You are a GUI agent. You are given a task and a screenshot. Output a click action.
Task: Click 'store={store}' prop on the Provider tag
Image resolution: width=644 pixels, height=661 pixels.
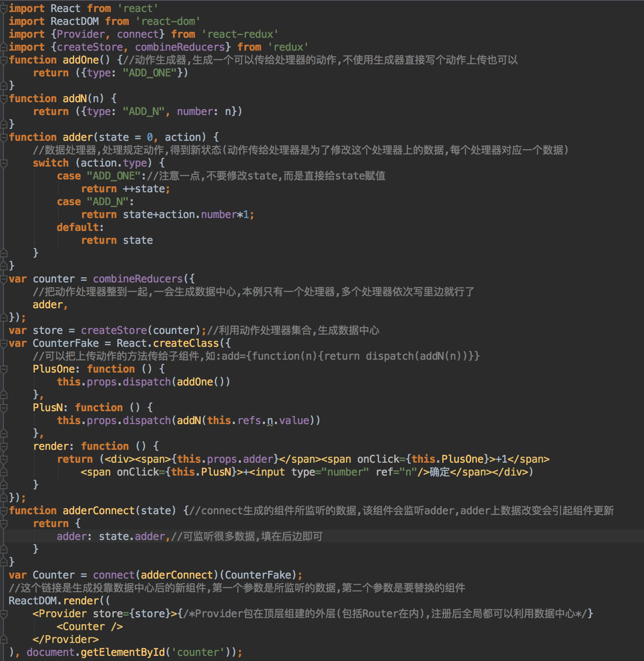click(132, 614)
